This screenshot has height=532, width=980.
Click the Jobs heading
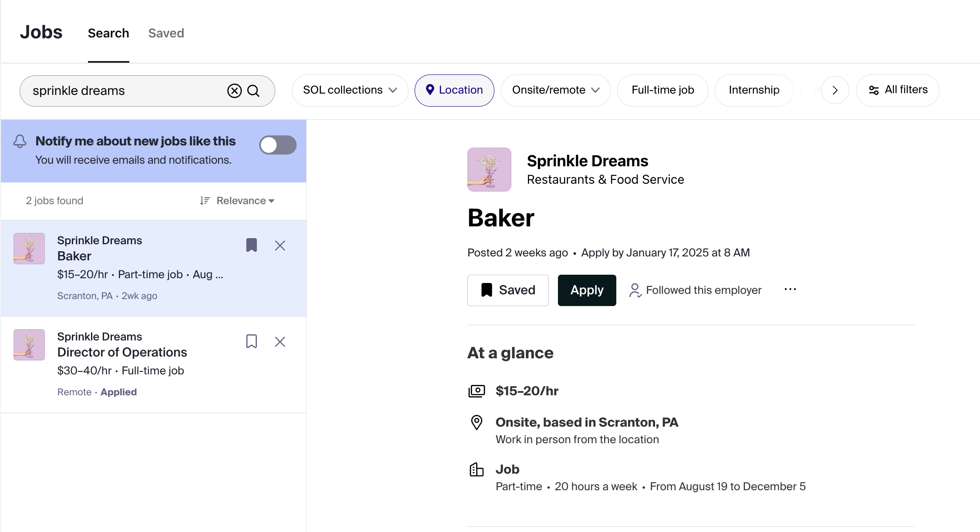point(41,32)
